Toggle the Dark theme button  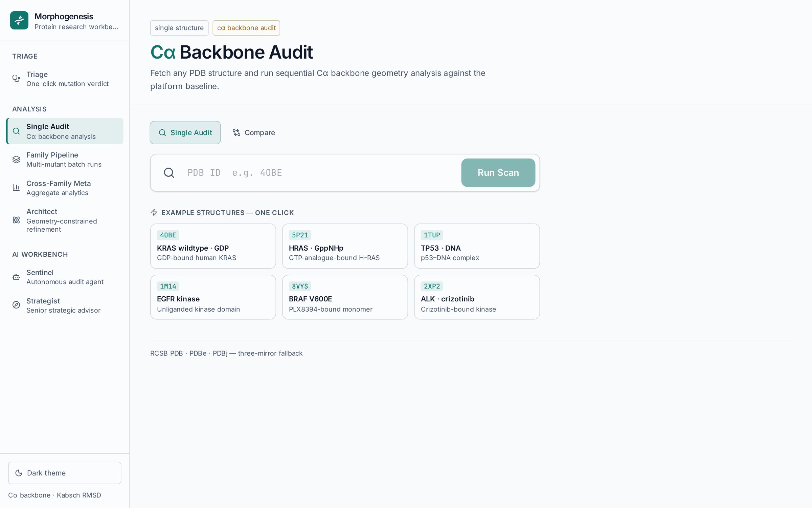(x=65, y=473)
